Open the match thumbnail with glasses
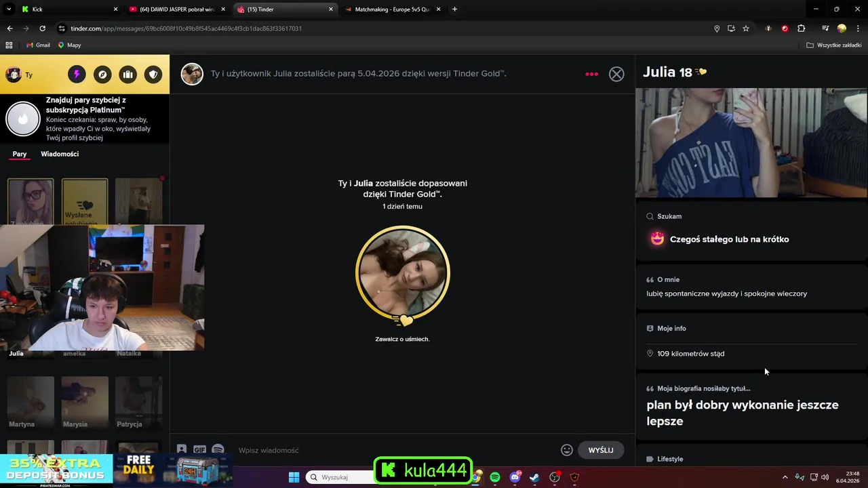Image resolution: width=868 pixels, height=488 pixels. (x=31, y=202)
